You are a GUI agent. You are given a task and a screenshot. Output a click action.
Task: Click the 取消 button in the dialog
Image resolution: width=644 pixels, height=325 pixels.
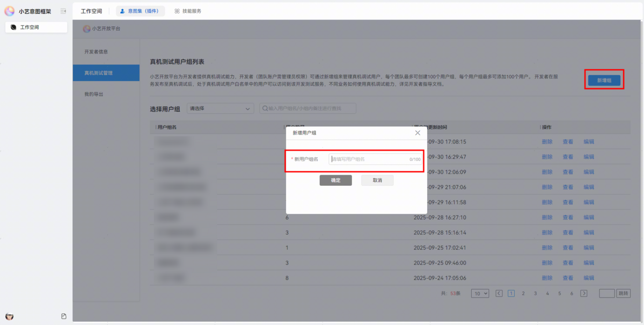377,180
